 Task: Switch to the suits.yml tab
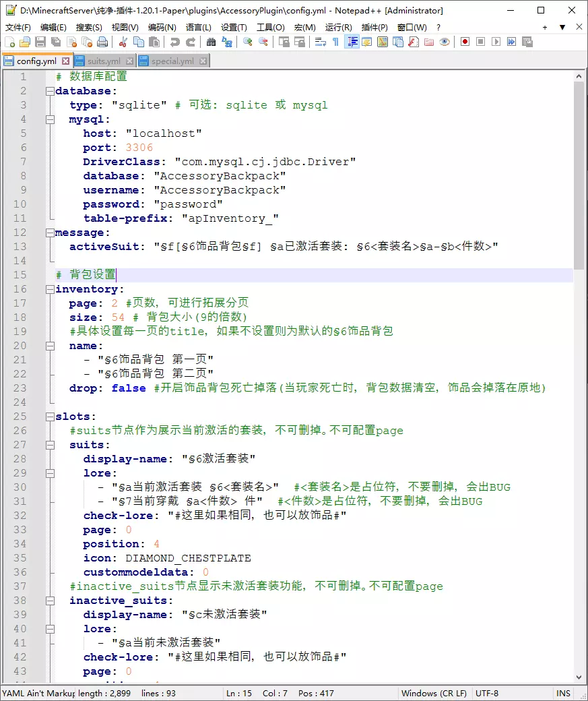pos(104,61)
